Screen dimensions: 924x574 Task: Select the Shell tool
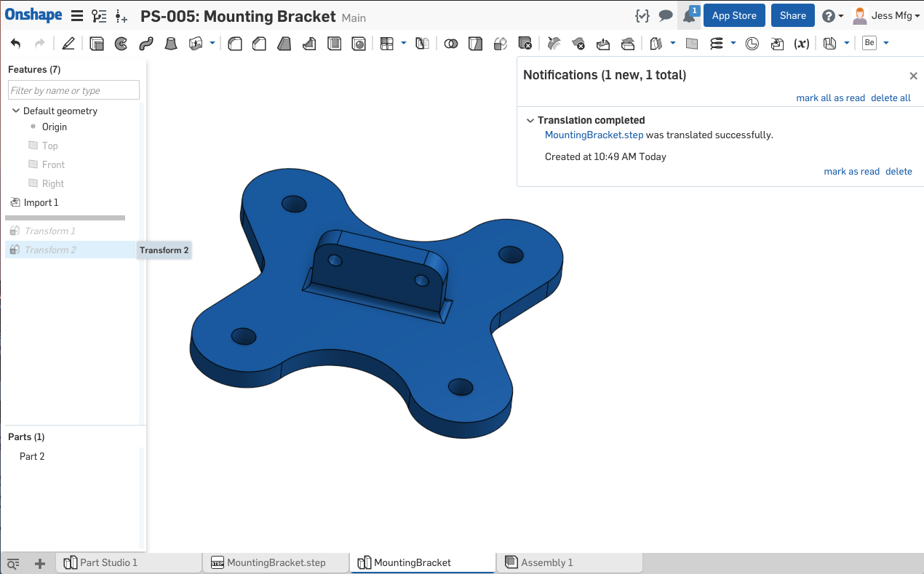tap(334, 44)
